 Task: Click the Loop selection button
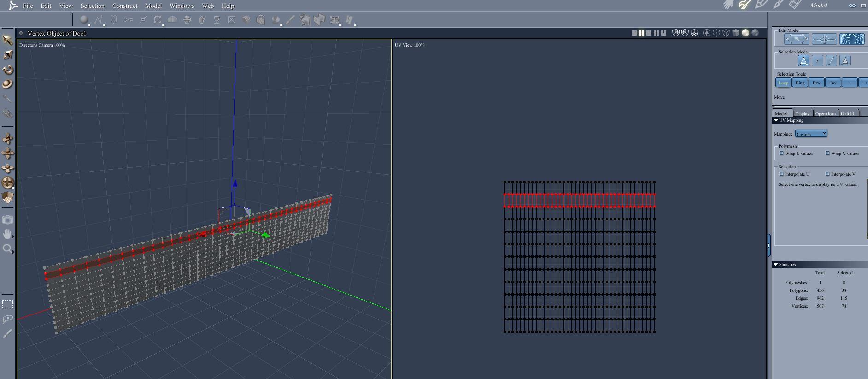click(x=783, y=83)
